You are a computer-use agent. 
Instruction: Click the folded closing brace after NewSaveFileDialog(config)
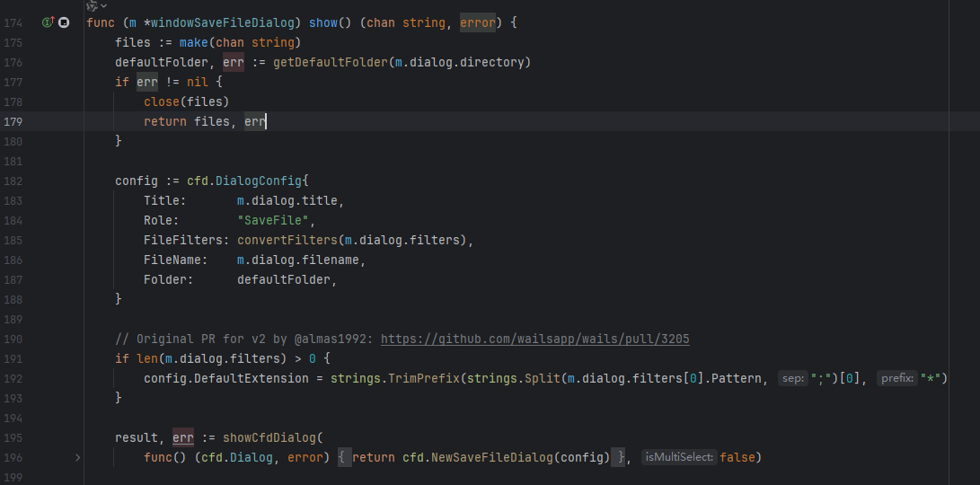pos(621,457)
